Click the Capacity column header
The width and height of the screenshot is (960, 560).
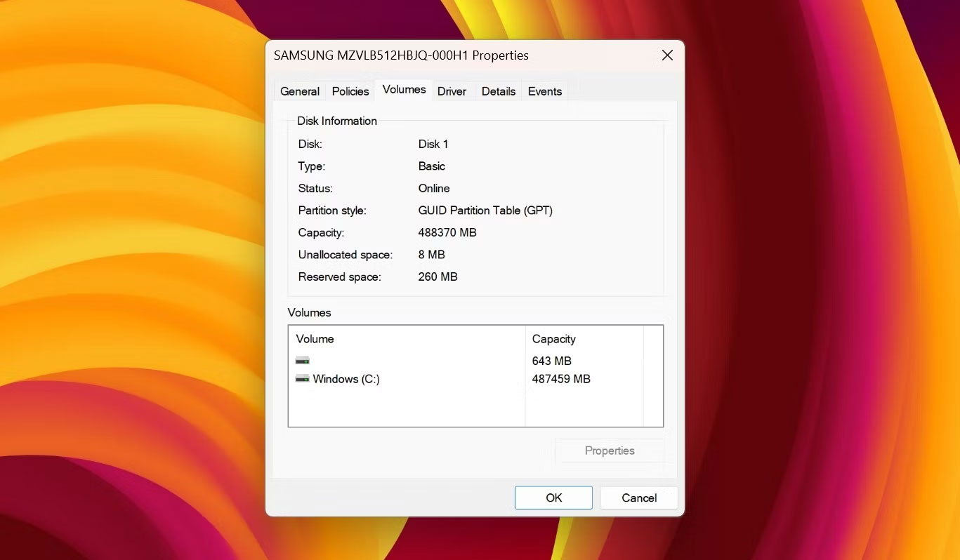[x=584, y=339]
